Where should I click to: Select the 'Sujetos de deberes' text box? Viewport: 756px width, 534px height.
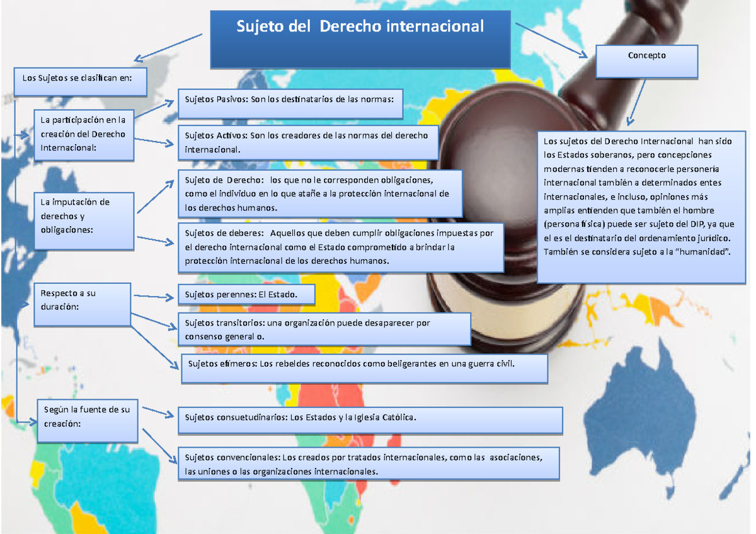click(x=340, y=247)
